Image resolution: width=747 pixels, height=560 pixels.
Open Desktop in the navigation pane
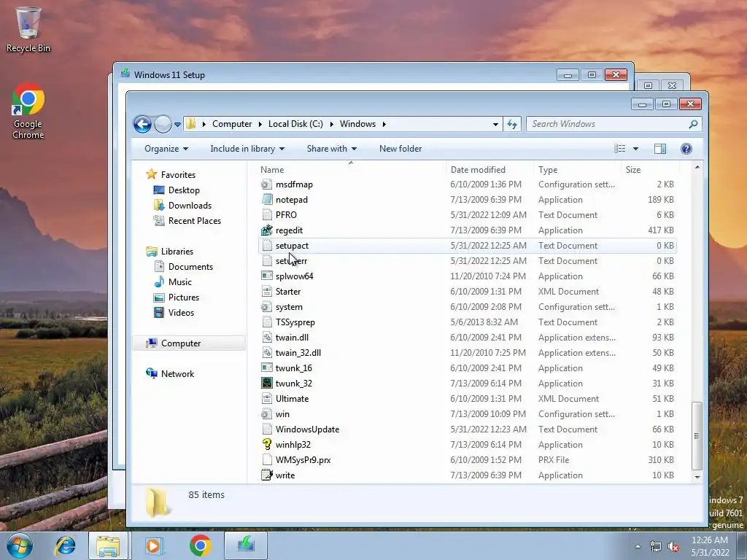pyautogui.click(x=184, y=190)
